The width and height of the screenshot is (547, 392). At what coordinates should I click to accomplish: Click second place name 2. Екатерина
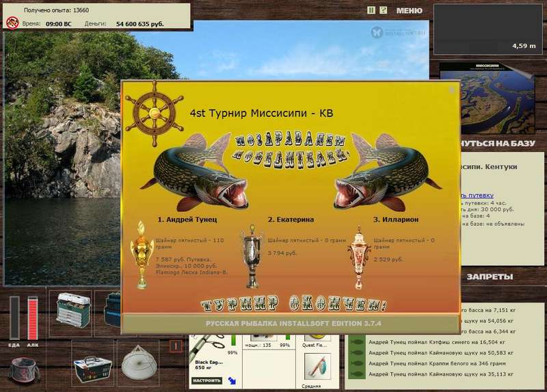click(291, 220)
